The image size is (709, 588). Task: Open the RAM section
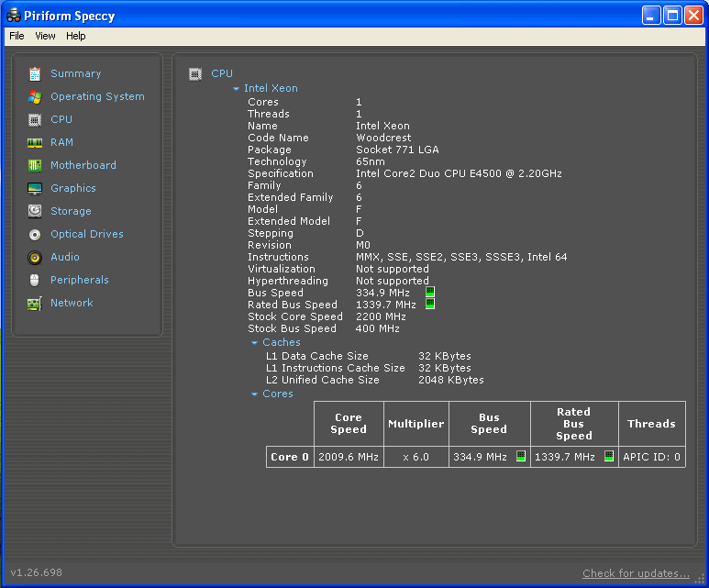click(x=62, y=142)
